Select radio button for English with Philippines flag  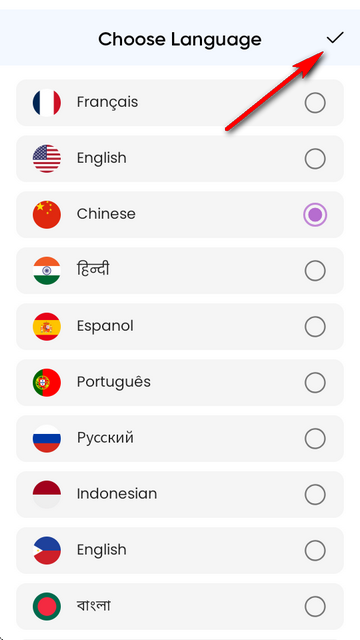(x=315, y=550)
